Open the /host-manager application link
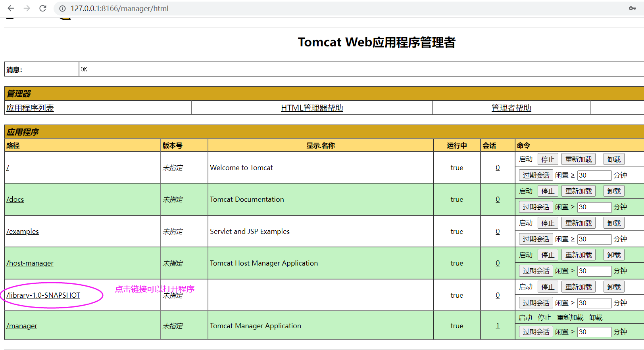644x350 pixels. tap(30, 263)
